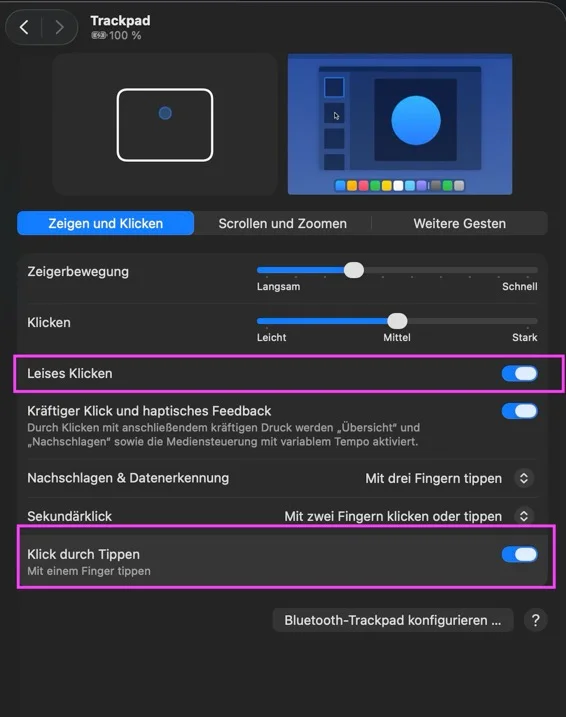Click the blue circle in the preview animation
This screenshot has width=566, height=717.
point(416,120)
